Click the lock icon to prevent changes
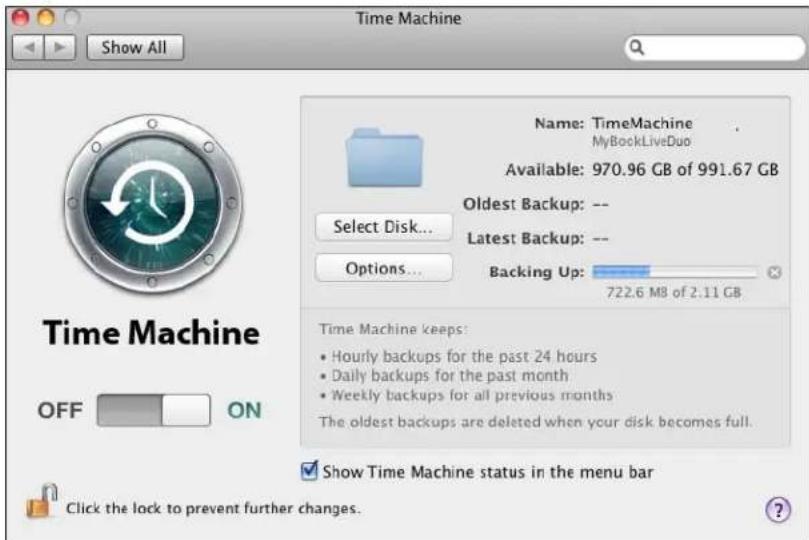809x540 pixels. [x=41, y=501]
